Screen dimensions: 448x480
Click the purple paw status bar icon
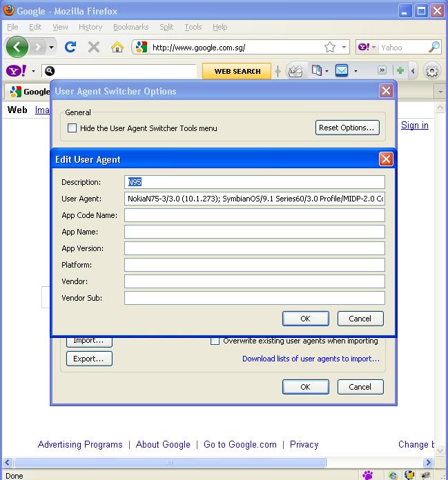click(x=367, y=475)
